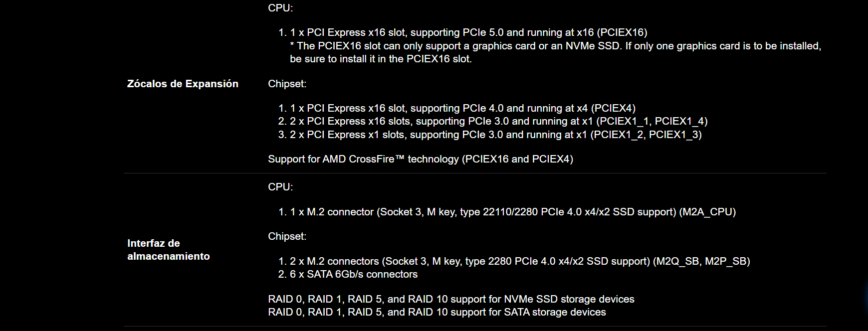The image size is (868, 331).
Task: Click the 'be sure to install it' line
Action: point(381,59)
